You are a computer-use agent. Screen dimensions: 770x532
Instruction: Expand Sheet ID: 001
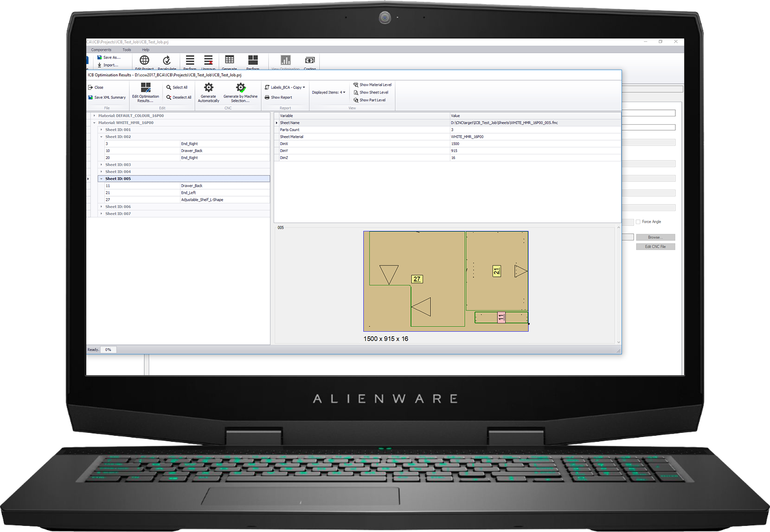click(101, 130)
